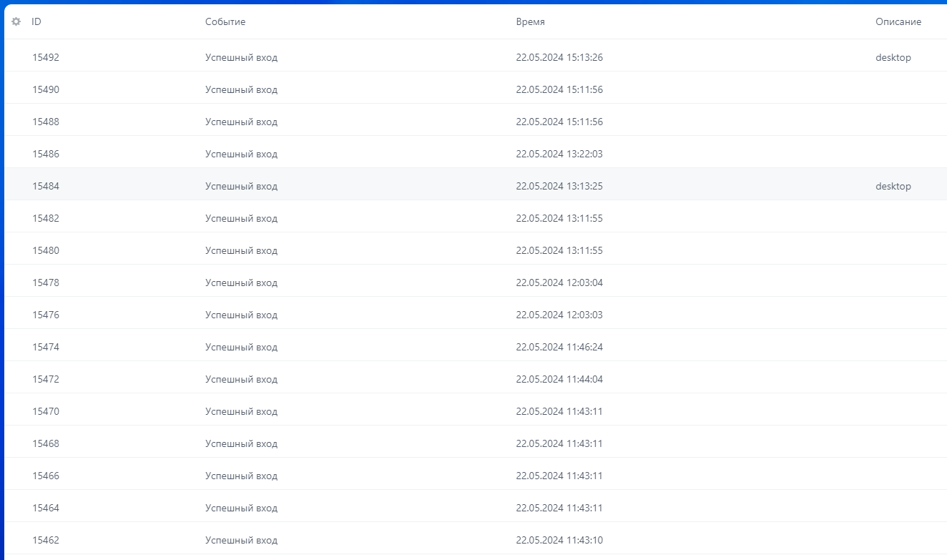The height and width of the screenshot is (560, 947).
Task: Select ID cell 15476
Action: coord(46,315)
